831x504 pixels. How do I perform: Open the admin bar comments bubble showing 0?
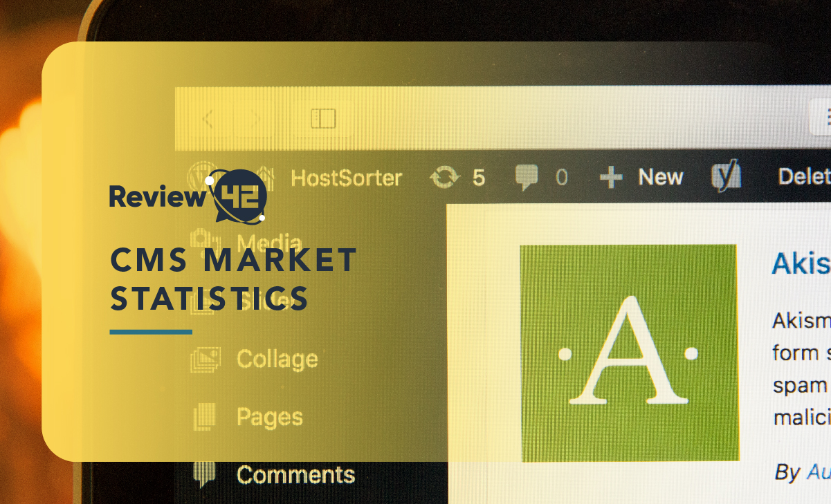pos(541,178)
